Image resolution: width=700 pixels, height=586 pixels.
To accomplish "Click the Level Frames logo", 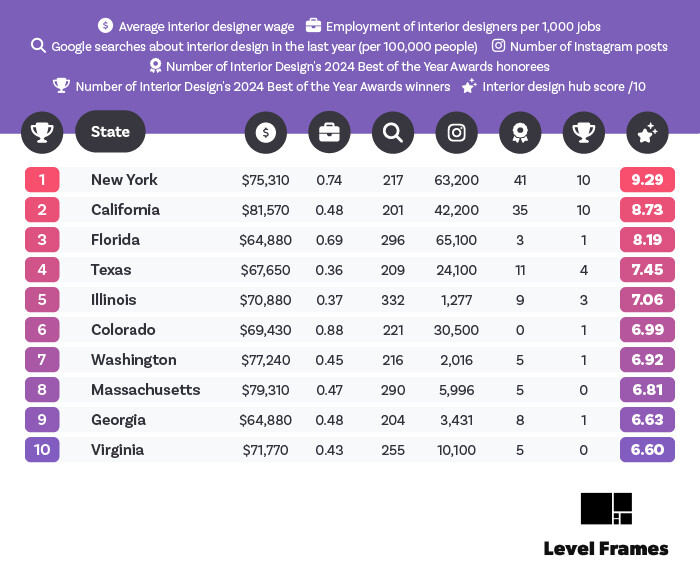I will pyautogui.click(x=606, y=508).
